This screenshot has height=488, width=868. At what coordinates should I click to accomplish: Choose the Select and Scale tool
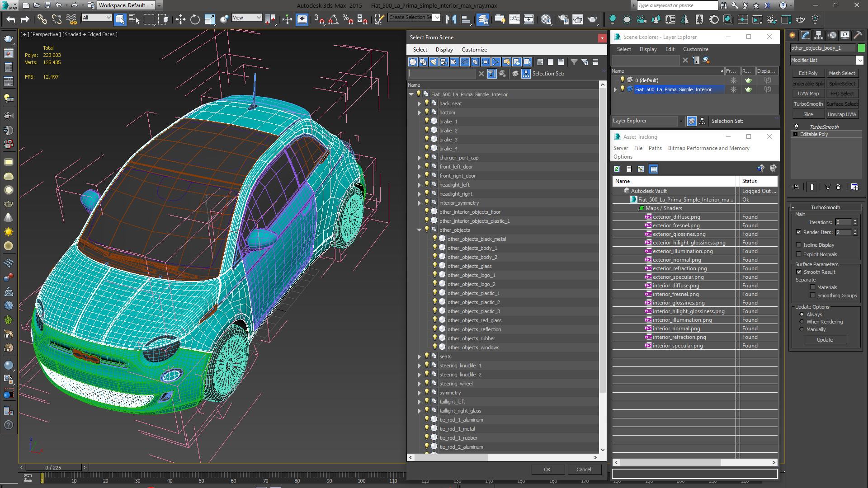(209, 19)
